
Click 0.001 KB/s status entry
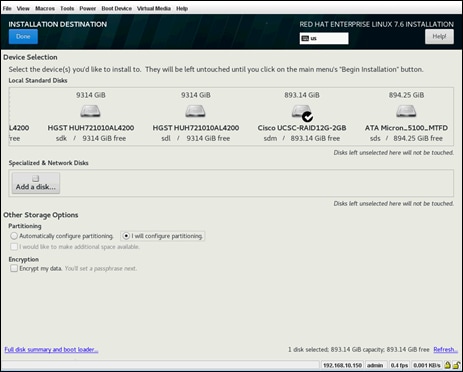tap(427, 365)
